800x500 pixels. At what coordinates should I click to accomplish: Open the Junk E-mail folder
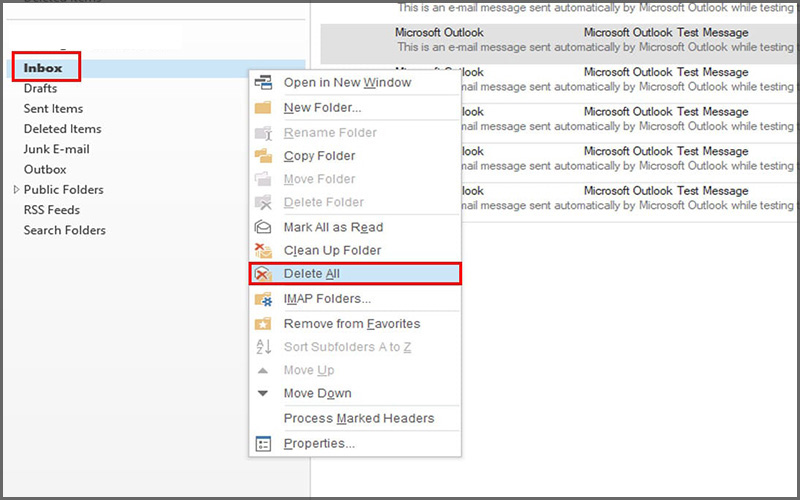tap(56, 149)
